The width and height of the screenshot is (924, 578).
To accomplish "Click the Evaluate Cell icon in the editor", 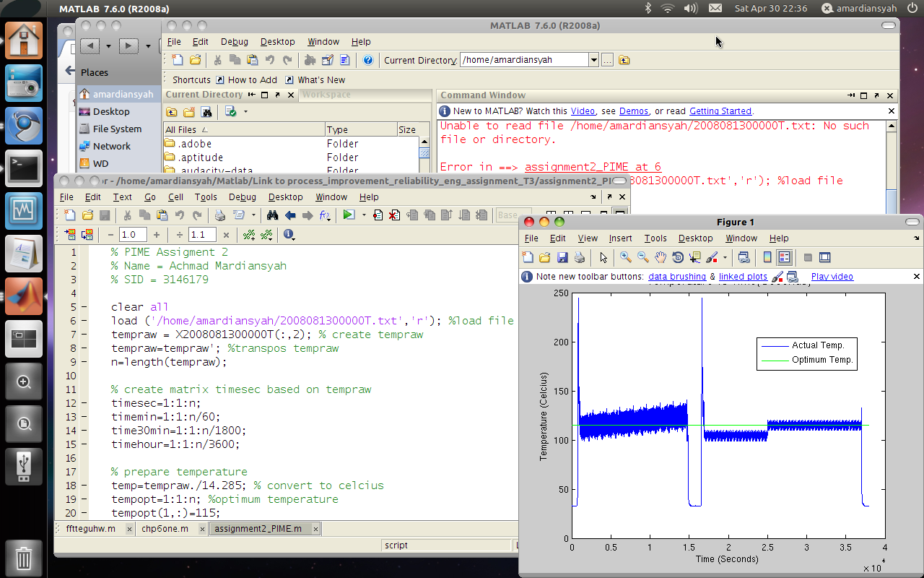I will pyautogui.click(x=69, y=234).
